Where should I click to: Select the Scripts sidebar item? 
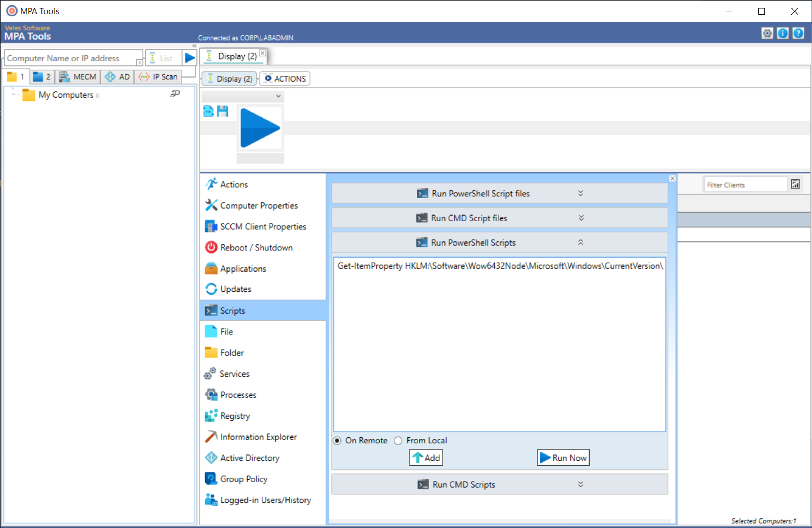[263, 311]
